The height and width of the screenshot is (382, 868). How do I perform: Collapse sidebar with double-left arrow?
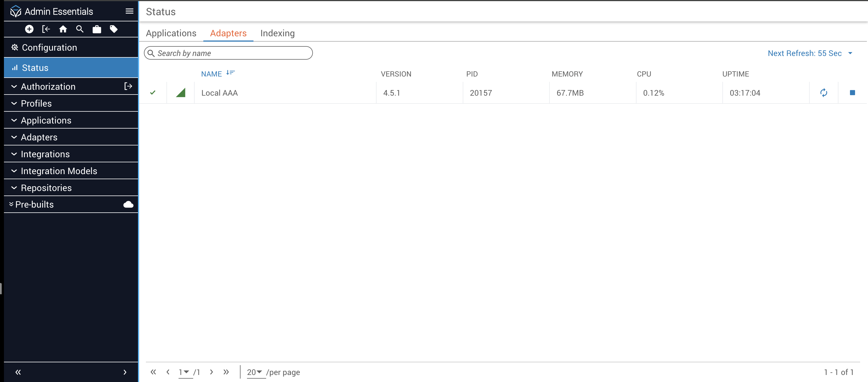coord(18,372)
